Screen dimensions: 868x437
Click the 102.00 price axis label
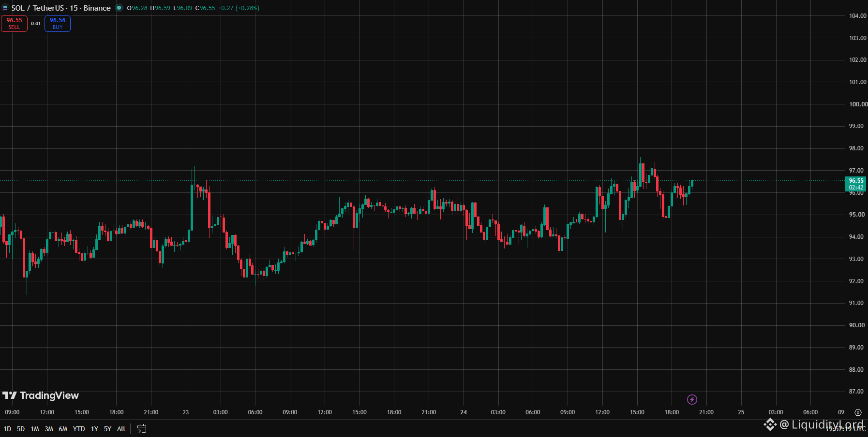[x=857, y=60]
